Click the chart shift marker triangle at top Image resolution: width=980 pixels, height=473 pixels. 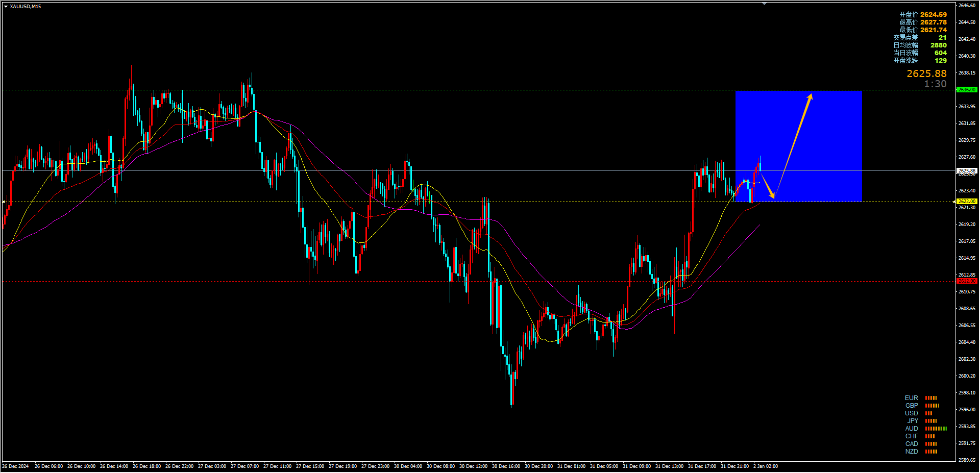pos(764,4)
